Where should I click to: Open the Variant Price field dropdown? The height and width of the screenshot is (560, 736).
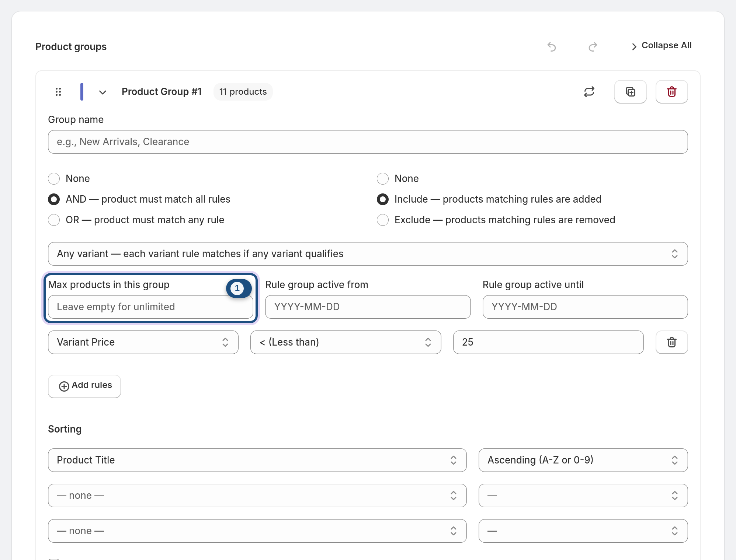click(143, 342)
